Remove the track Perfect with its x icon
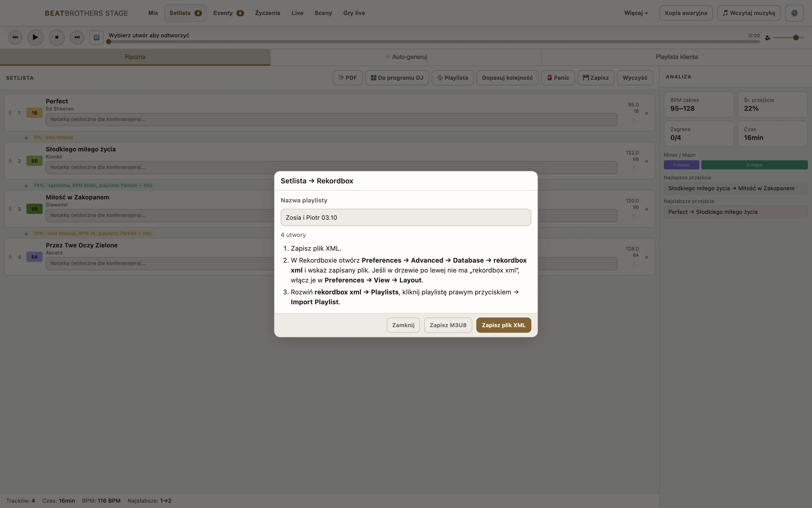 click(x=646, y=113)
